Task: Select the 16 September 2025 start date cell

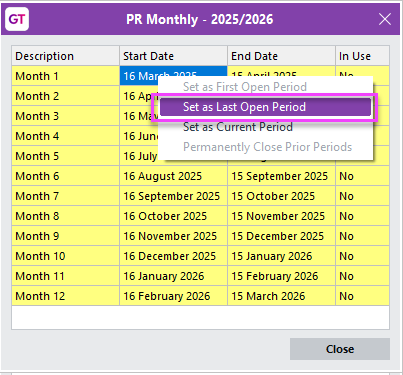Action: pyautogui.click(x=173, y=196)
